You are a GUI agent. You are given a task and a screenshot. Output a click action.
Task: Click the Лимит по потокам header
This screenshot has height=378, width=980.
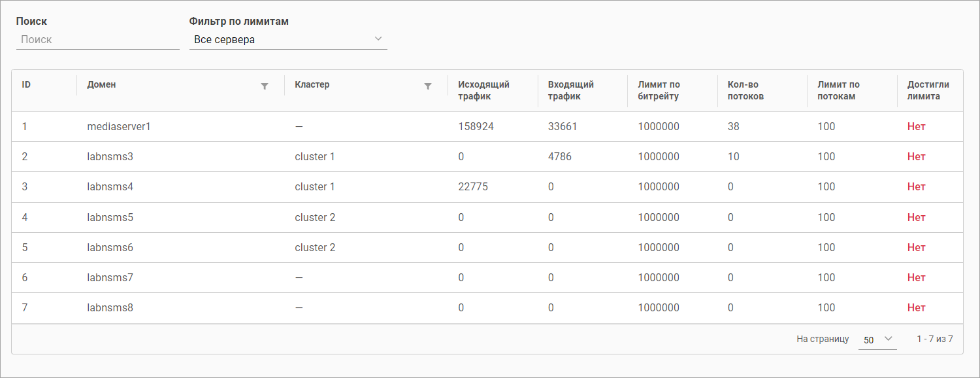tap(838, 90)
